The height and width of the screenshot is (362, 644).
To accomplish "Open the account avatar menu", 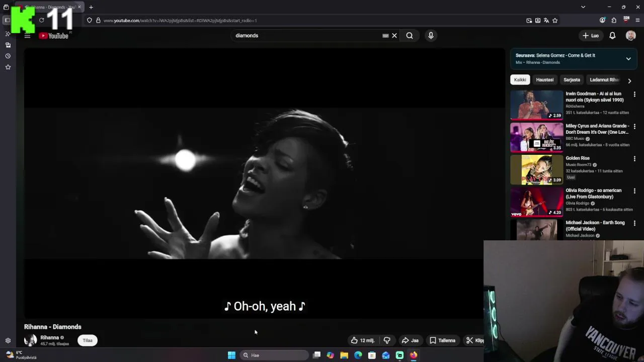I will tap(630, 36).
